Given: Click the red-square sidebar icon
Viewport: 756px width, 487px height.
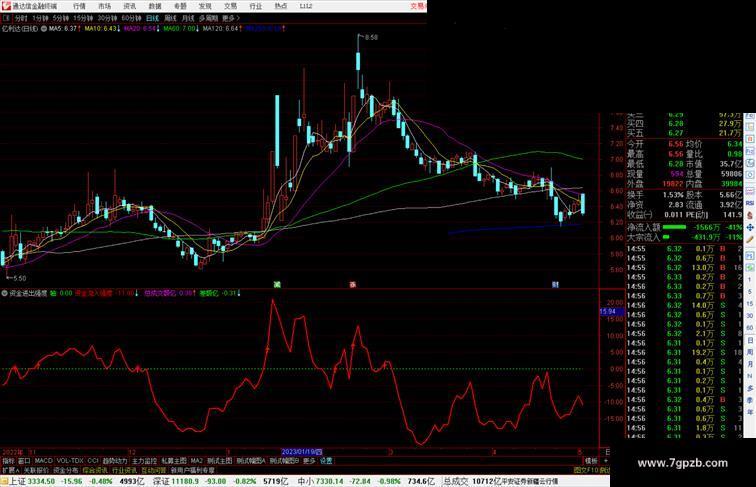Looking at the screenshot, I should pos(750,139).
